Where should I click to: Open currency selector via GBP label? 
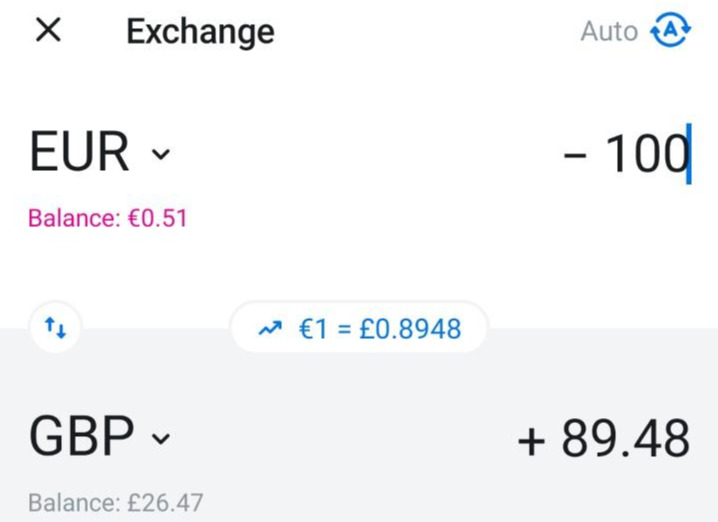[x=81, y=437]
